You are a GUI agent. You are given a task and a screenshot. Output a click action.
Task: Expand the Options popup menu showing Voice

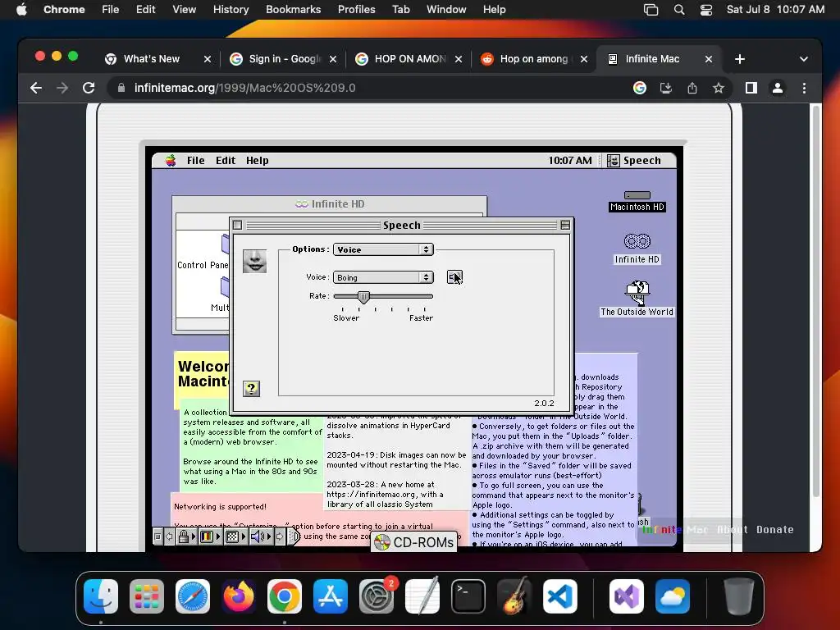[383, 249]
